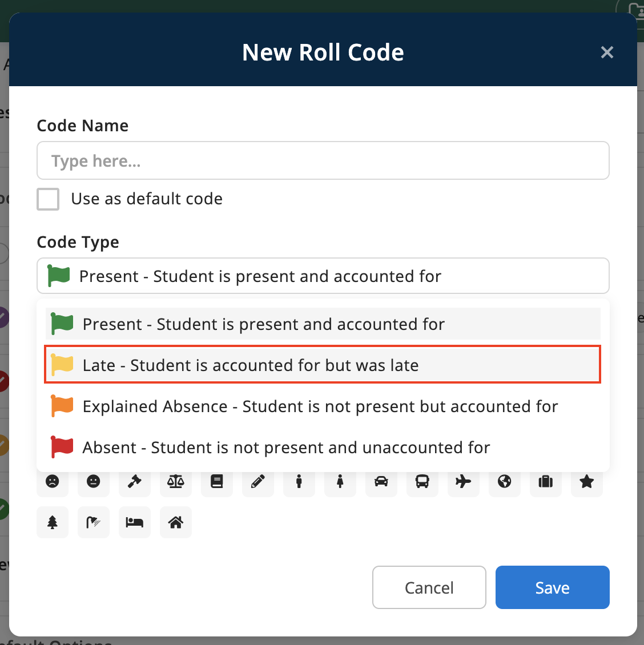Viewport: 644px width, 645px height.
Task: Pick the suitcase icon
Action: (546, 482)
